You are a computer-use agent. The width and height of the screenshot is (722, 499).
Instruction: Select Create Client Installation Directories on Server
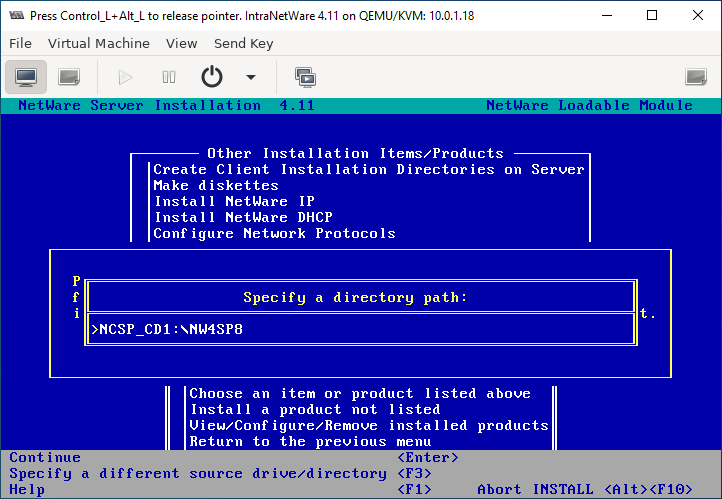click(x=369, y=169)
